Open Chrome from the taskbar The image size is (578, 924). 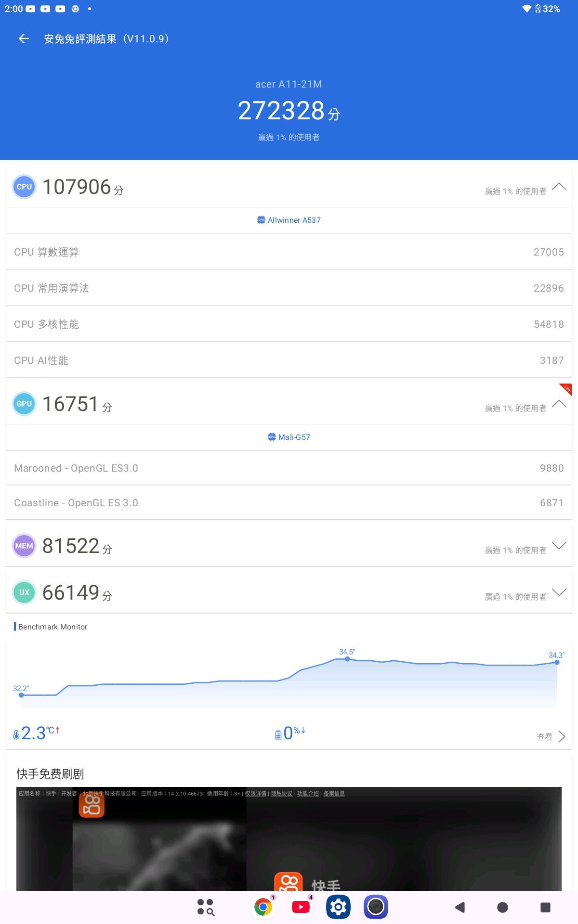click(x=263, y=907)
